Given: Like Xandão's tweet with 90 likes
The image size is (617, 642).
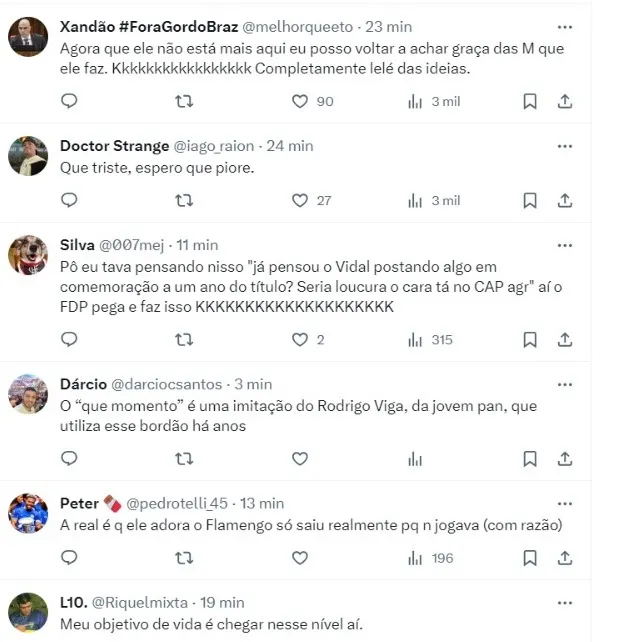Looking at the screenshot, I should 300,101.
